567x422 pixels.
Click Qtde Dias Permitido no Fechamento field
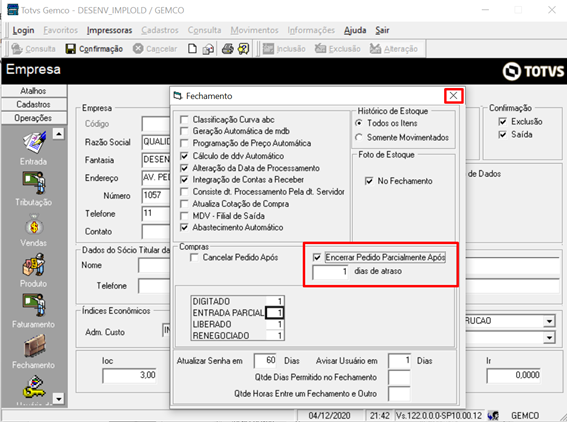tap(399, 377)
